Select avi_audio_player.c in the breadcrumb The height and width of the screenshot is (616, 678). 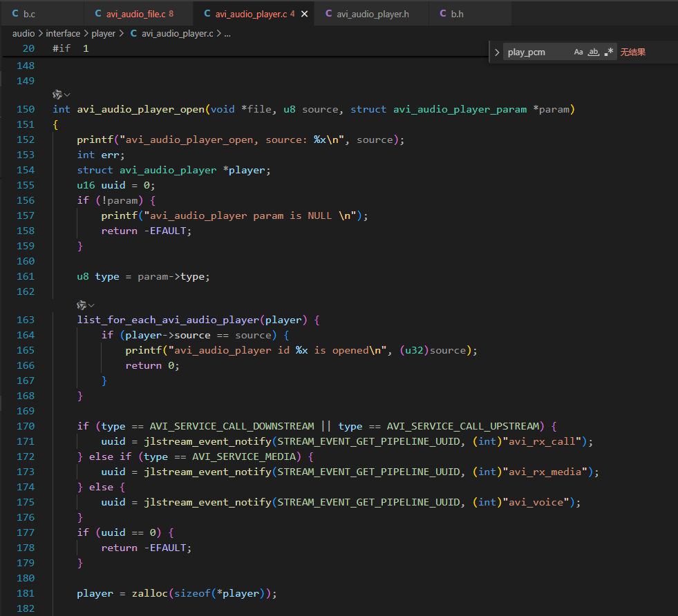coord(178,33)
